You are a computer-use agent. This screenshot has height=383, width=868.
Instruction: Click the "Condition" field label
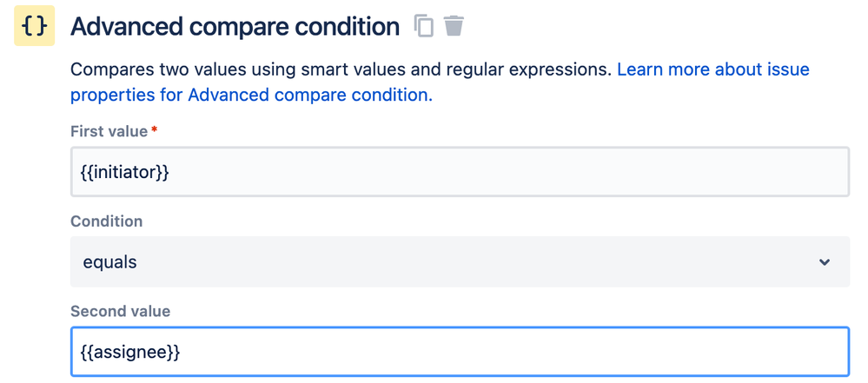click(106, 221)
